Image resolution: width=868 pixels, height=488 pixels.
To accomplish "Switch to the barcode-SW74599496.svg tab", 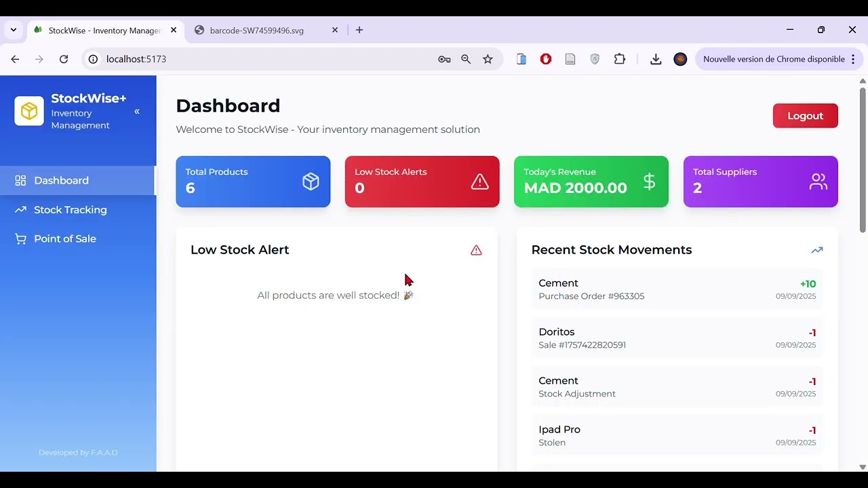I will click(257, 30).
